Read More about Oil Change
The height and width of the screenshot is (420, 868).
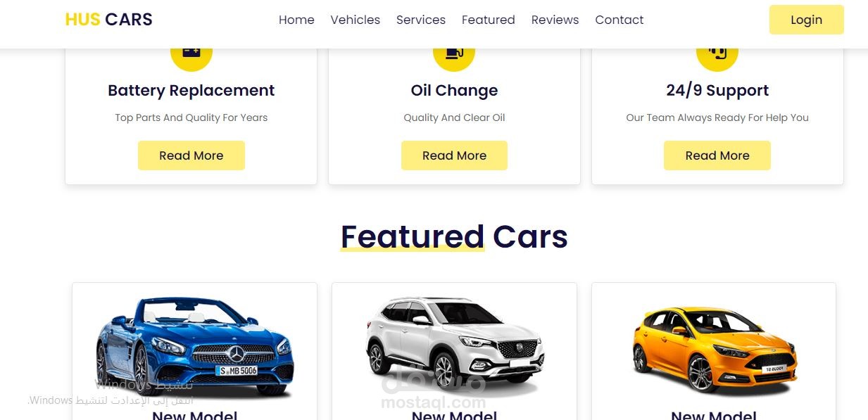click(454, 155)
